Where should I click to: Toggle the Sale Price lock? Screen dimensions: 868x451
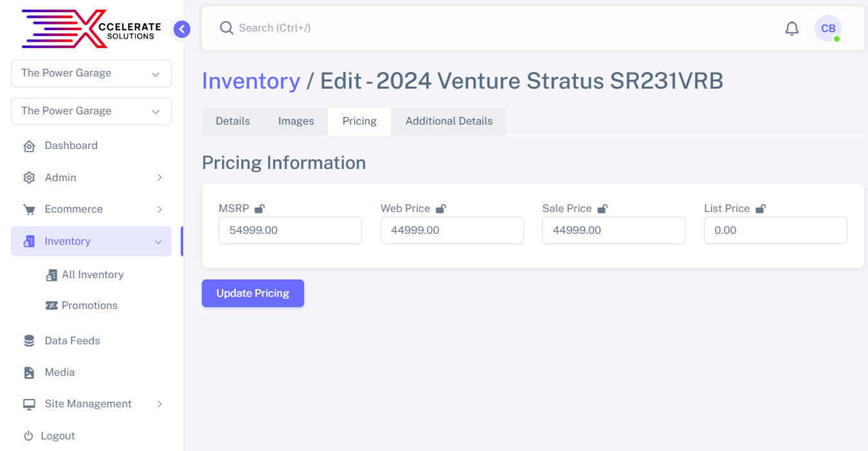(x=602, y=209)
